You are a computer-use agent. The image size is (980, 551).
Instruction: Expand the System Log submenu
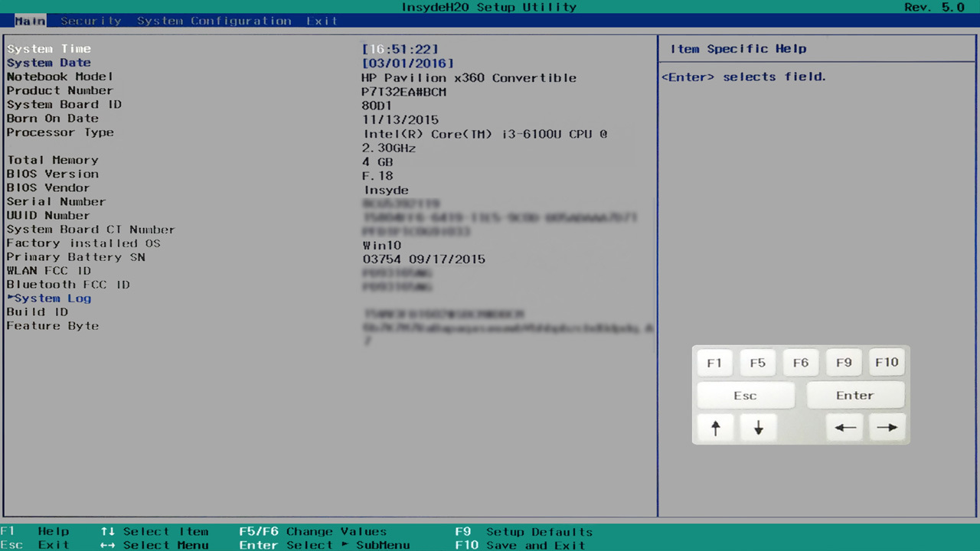[52, 298]
